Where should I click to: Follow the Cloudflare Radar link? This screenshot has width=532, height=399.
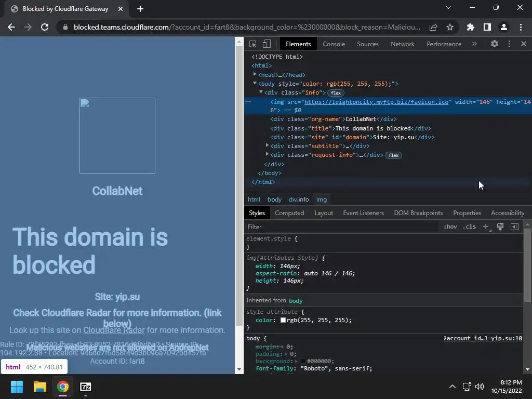[x=114, y=330]
